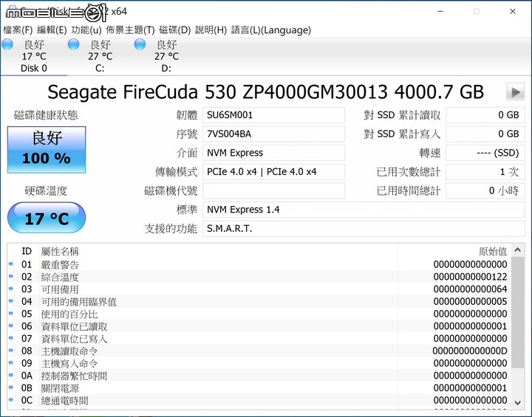
Task: Click the attribute list scroll up arrow
Action: click(517, 250)
